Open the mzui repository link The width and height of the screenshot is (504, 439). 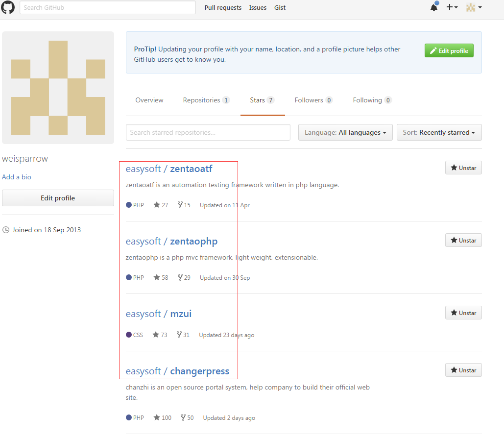point(181,314)
